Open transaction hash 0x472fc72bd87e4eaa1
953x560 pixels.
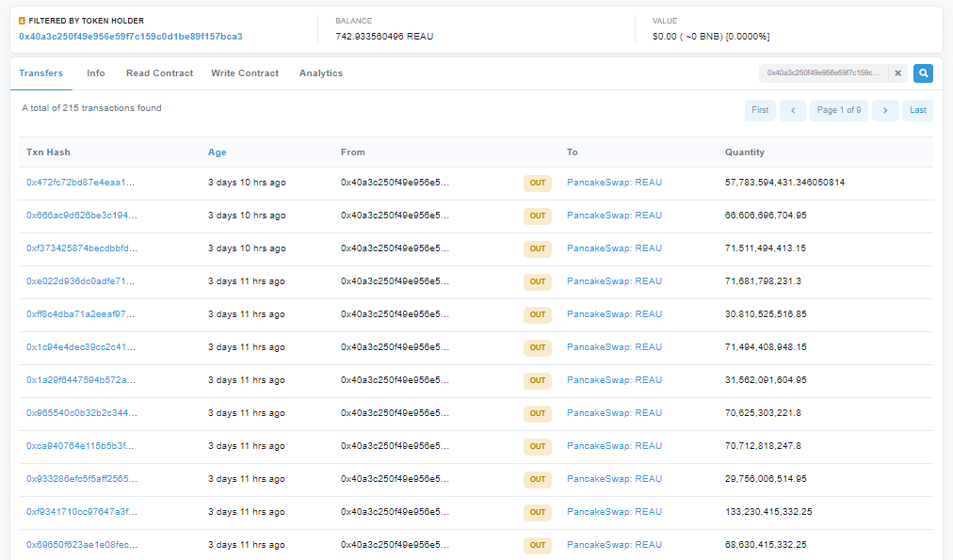81,183
